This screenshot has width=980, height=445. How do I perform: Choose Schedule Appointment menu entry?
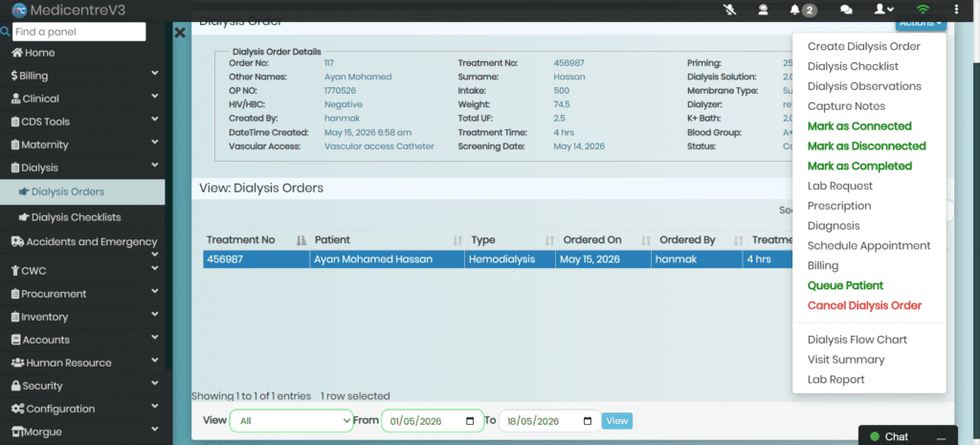[x=869, y=246]
